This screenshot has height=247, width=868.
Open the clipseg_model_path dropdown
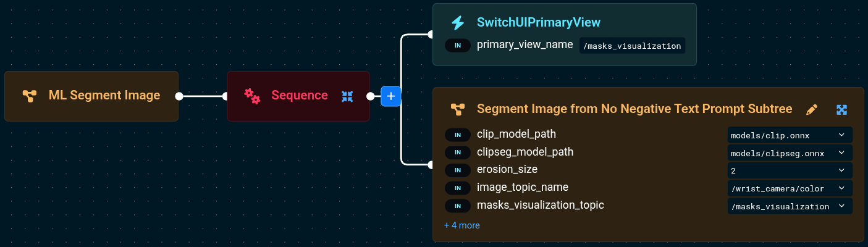[790, 153]
